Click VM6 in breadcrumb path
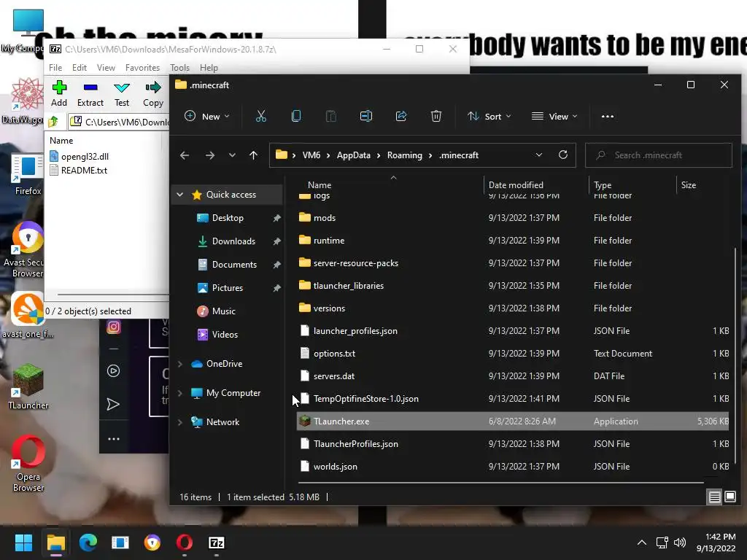 311,155
